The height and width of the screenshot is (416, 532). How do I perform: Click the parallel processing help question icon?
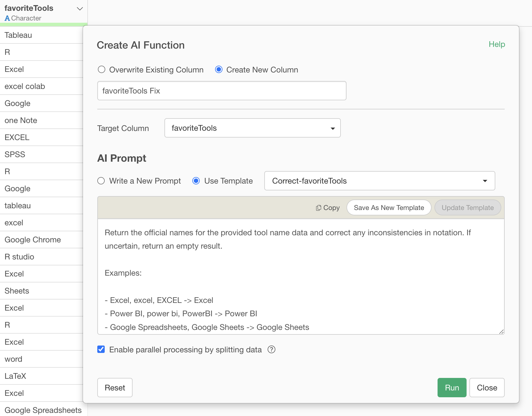tap(271, 350)
